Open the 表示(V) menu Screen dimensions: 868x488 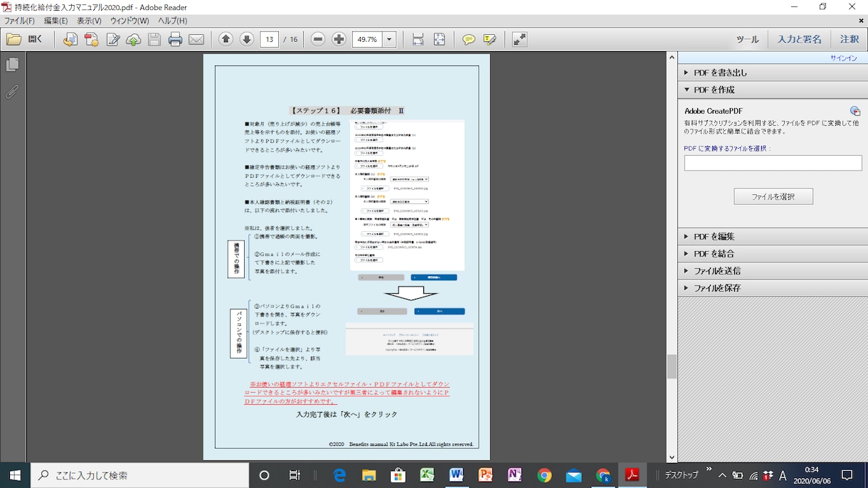89,21
